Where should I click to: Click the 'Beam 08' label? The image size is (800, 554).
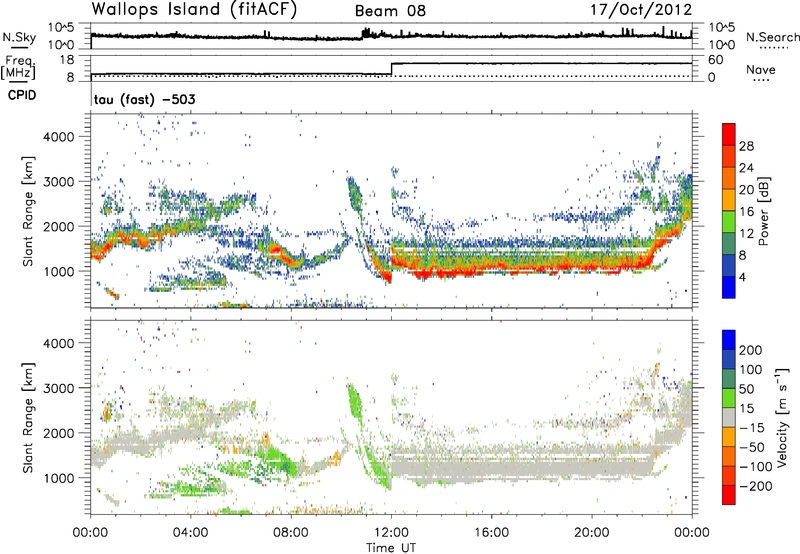coord(390,11)
